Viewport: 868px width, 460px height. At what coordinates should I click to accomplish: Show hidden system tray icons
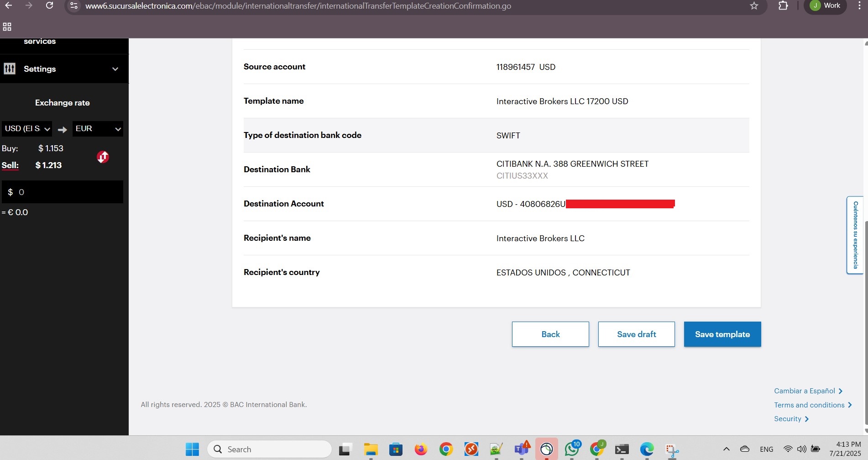click(727, 449)
